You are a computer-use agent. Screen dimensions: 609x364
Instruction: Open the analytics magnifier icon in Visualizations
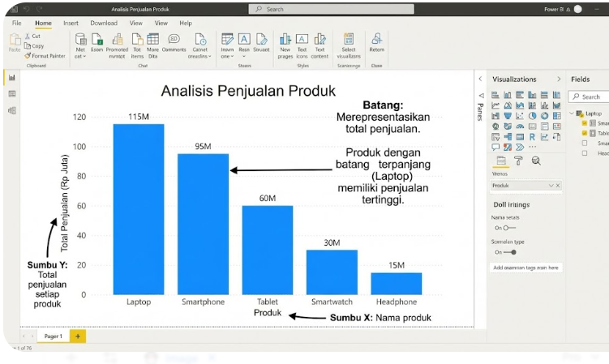(x=536, y=161)
